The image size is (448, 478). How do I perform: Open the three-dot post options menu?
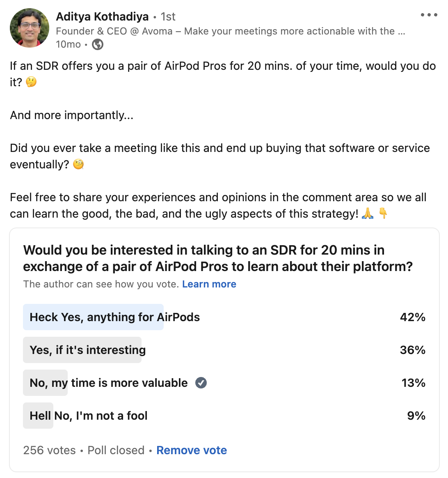(x=429, y=15)
